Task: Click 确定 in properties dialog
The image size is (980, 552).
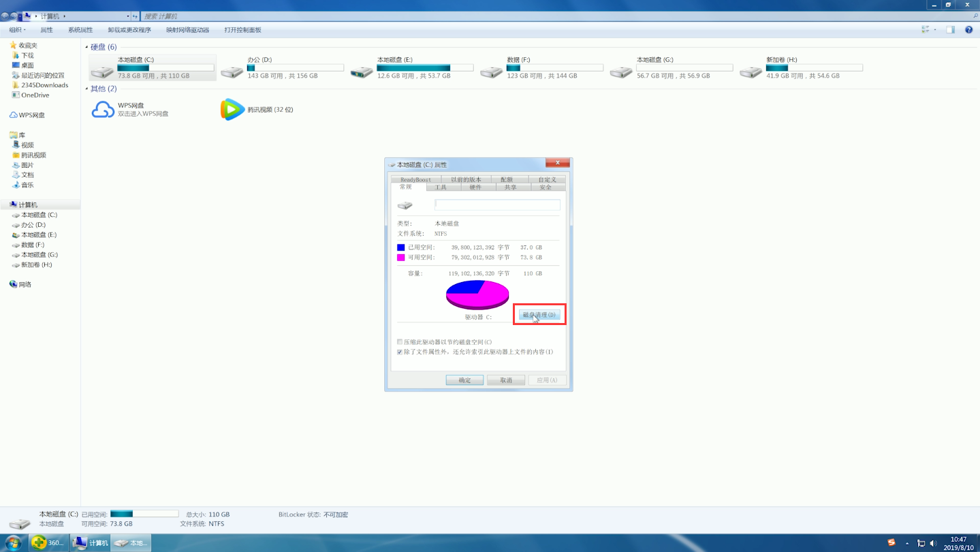Action: coord(464,380)
